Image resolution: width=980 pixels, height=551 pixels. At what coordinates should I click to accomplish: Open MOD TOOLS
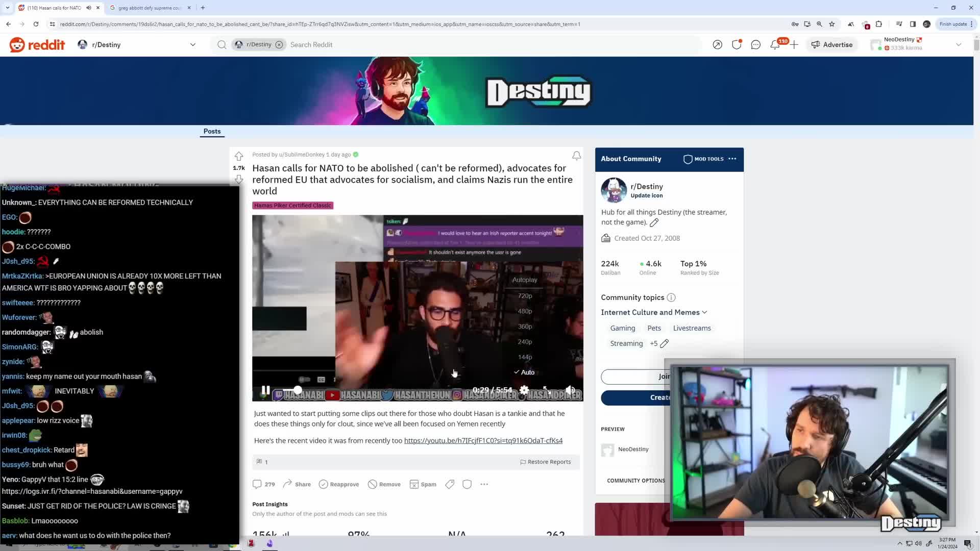703,159
